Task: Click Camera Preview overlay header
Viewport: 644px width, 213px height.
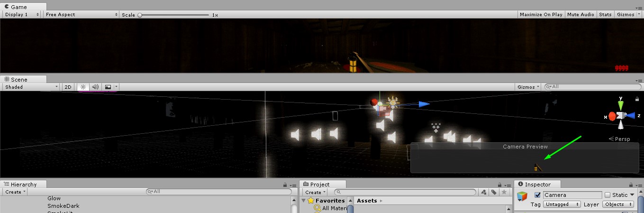Action: click(525, 147)
